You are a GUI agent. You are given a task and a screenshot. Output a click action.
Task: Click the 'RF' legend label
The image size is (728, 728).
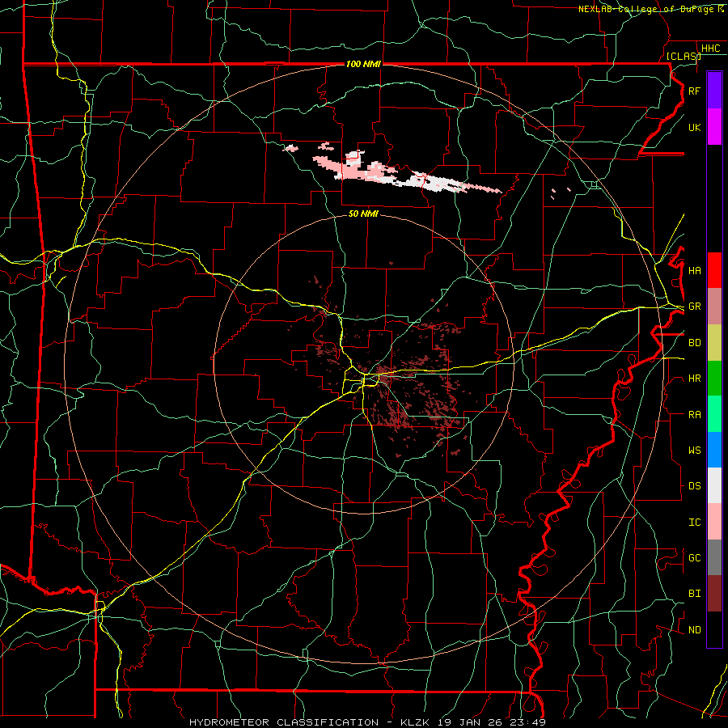coord(694,91)
